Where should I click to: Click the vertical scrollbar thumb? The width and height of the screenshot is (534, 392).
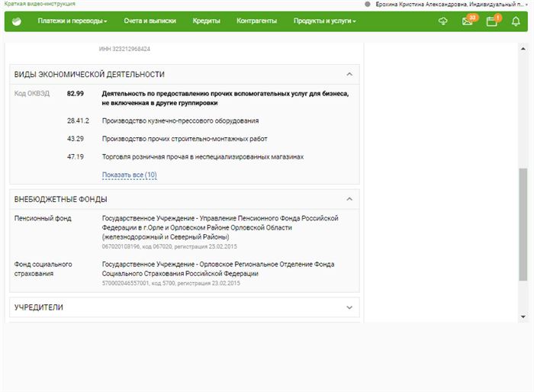tap(523, 224)
